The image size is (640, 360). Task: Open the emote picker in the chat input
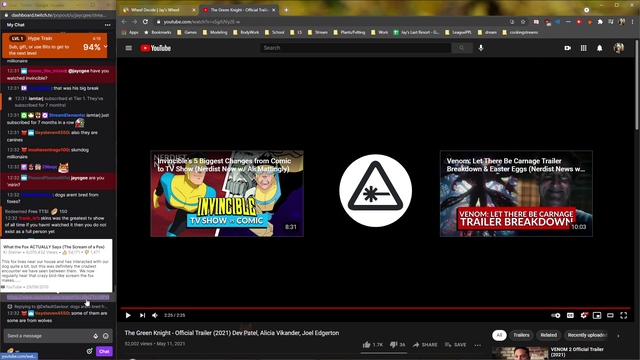pyautogui.click(x=106, y=336)
